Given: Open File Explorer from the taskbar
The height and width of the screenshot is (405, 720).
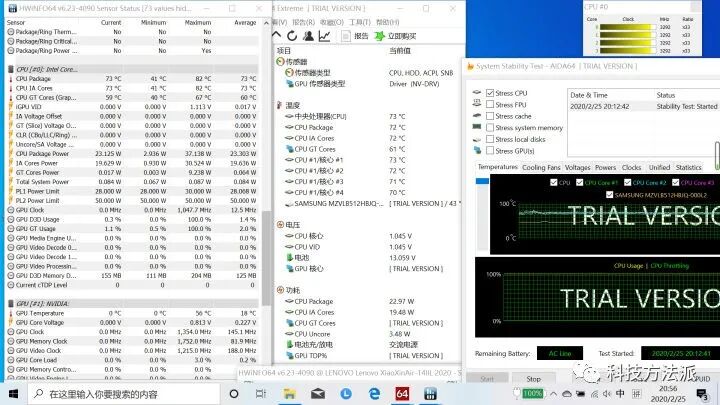Looking at the screenshot, I should pos(289,394).
